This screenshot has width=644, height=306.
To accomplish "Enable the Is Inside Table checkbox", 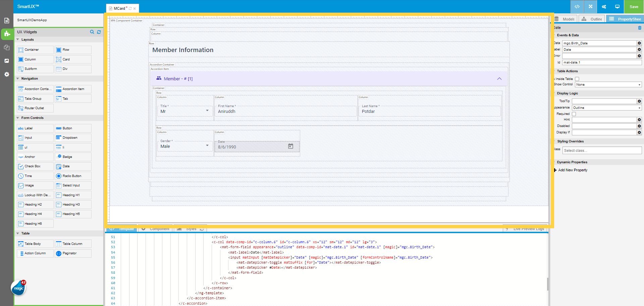I will [x=577, y=79].
